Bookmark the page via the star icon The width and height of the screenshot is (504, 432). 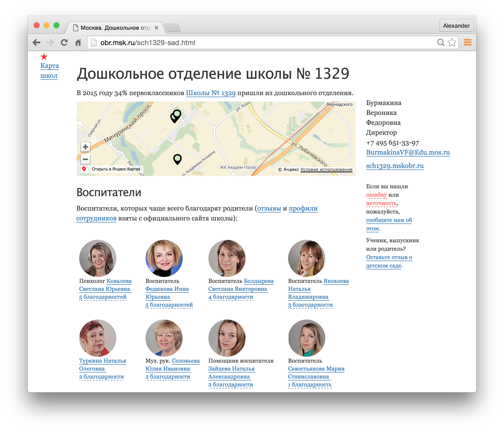[x=452, y=42]
